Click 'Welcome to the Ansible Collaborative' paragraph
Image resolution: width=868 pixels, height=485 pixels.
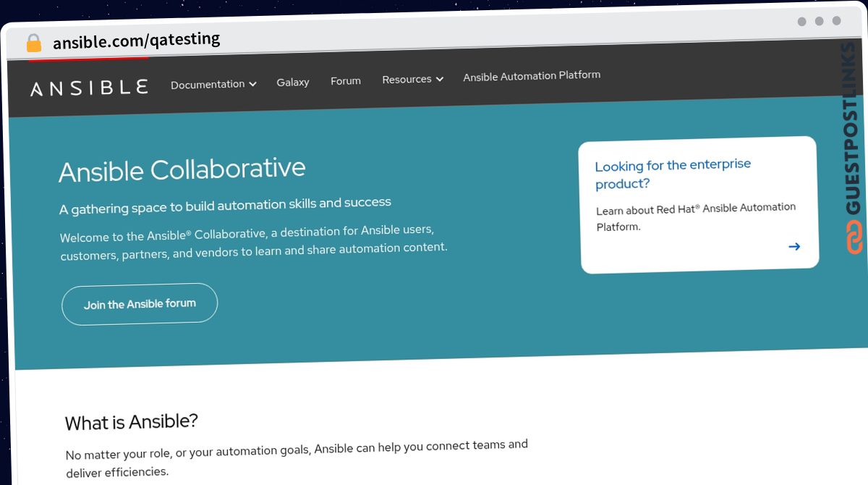(x=253, y=242)
